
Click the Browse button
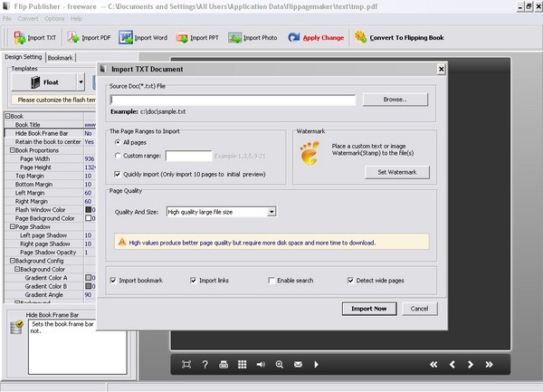coord(395,100)
